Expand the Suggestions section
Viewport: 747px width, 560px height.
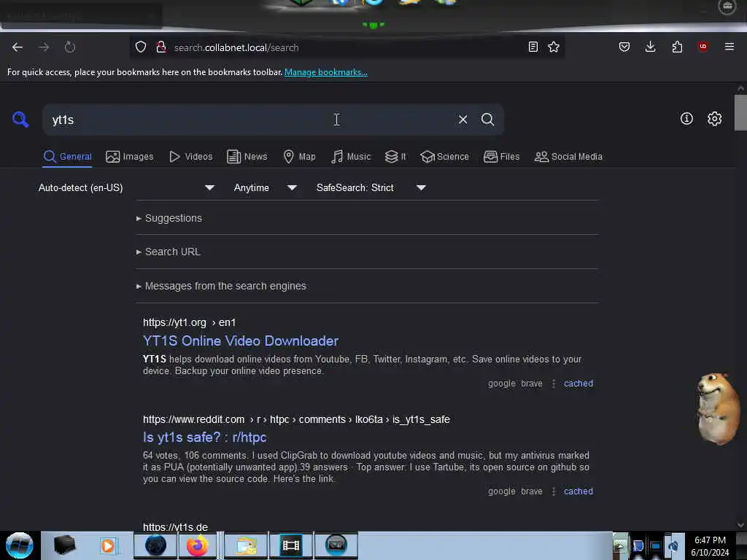(x=169, y=218)
